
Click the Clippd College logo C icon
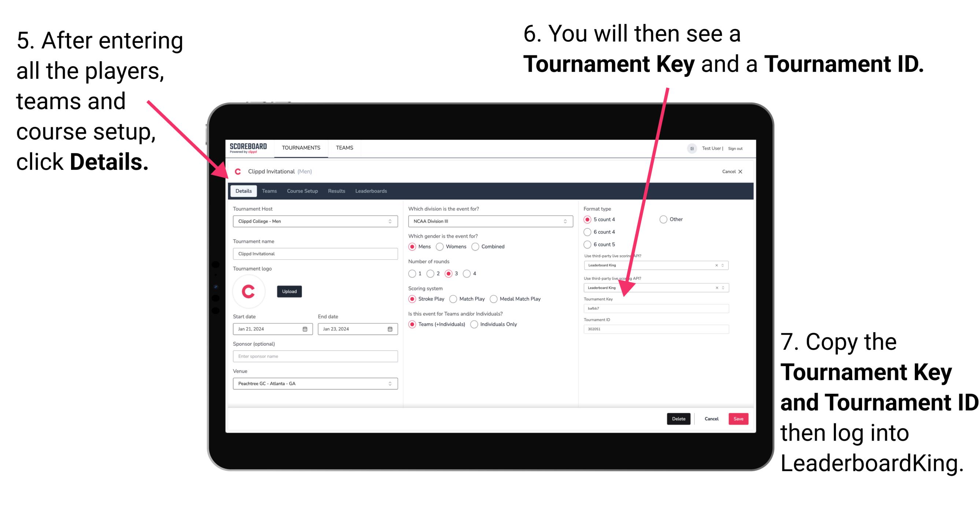coord(250,292)
